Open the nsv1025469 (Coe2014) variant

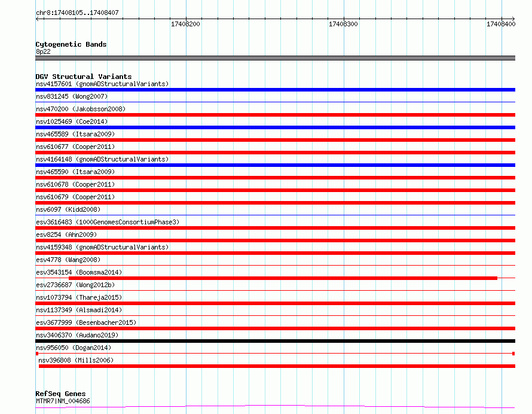point(72,121)
